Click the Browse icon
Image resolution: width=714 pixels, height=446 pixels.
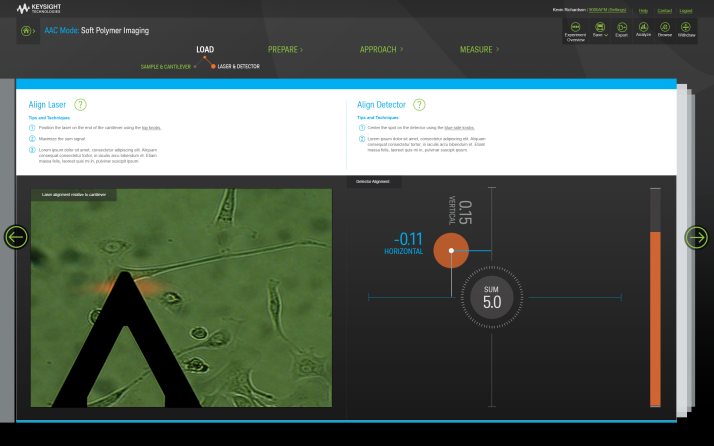[665, 29]
